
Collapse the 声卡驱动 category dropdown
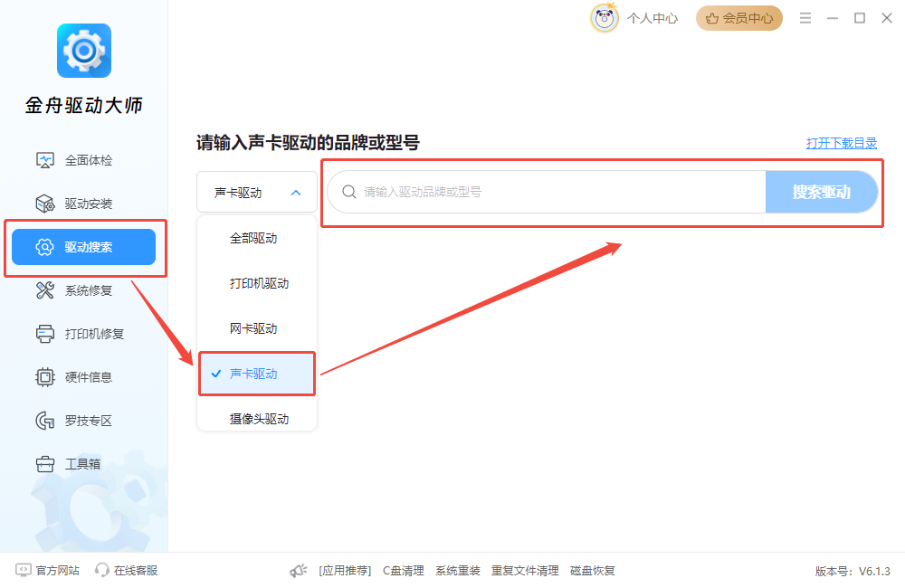click(257, 192)
